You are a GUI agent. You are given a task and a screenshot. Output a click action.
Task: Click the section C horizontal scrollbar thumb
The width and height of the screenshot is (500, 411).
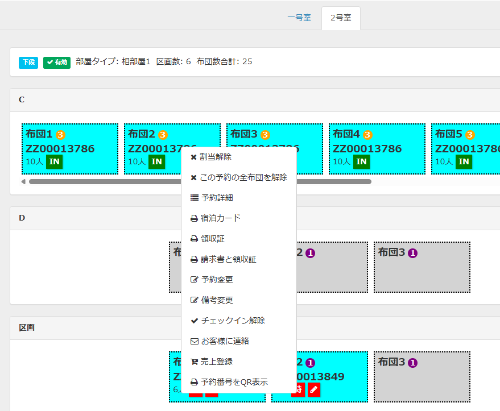(200, 182)
